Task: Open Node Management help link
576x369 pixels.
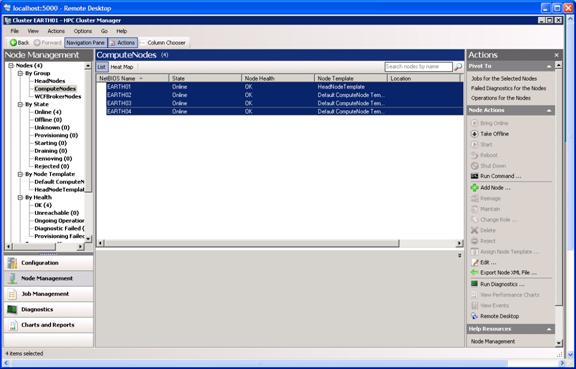Action: (493, 341)
